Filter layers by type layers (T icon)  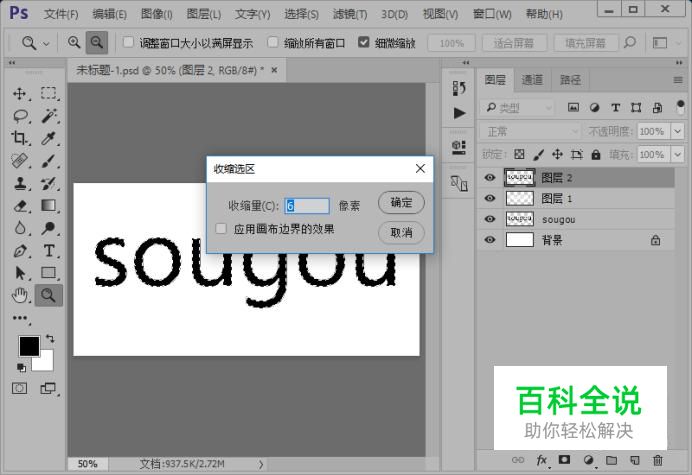616,108
